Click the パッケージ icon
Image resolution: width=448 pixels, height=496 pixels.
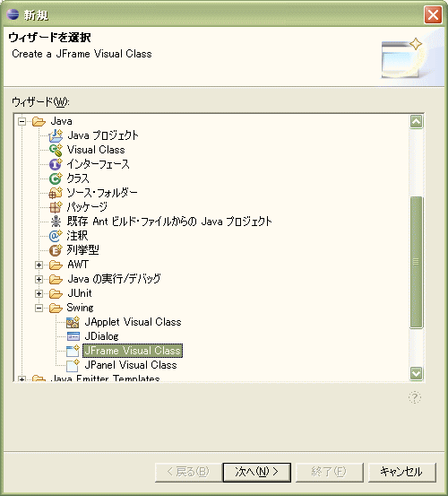(56, 207)
